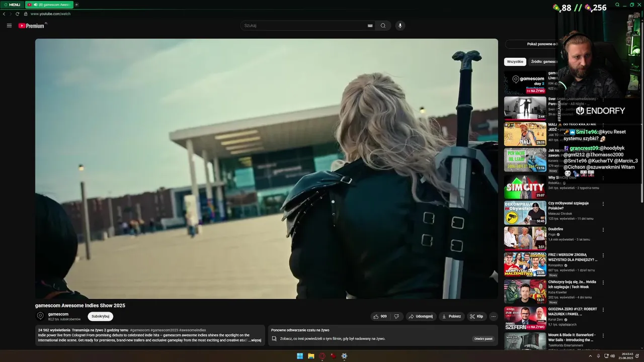Open FRIZ I WERSOW video title

573,257
